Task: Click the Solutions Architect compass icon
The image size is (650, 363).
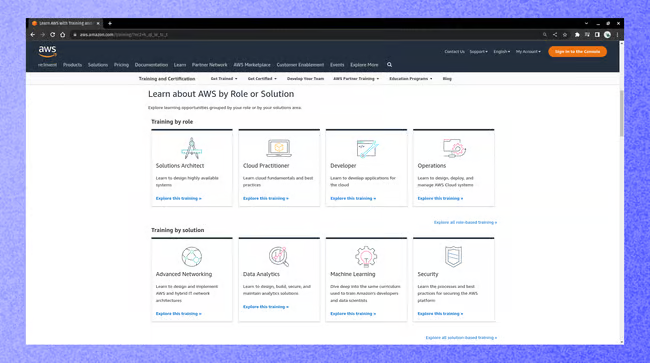Action: pyautogui.click(x=192, y=148)
